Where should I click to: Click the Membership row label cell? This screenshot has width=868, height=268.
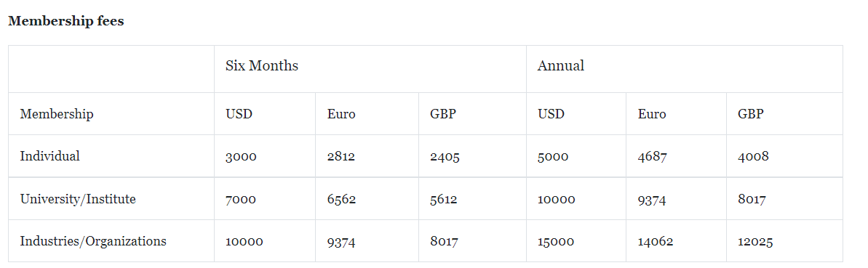[57, 114]
